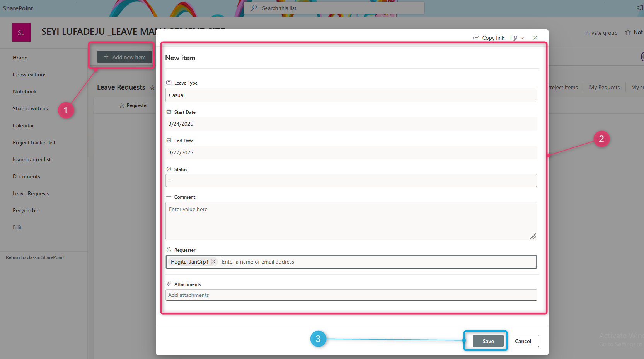The height and width of the screenshot is (359, 644).
Task: Cancel the new item form
Action: [523, 341]
